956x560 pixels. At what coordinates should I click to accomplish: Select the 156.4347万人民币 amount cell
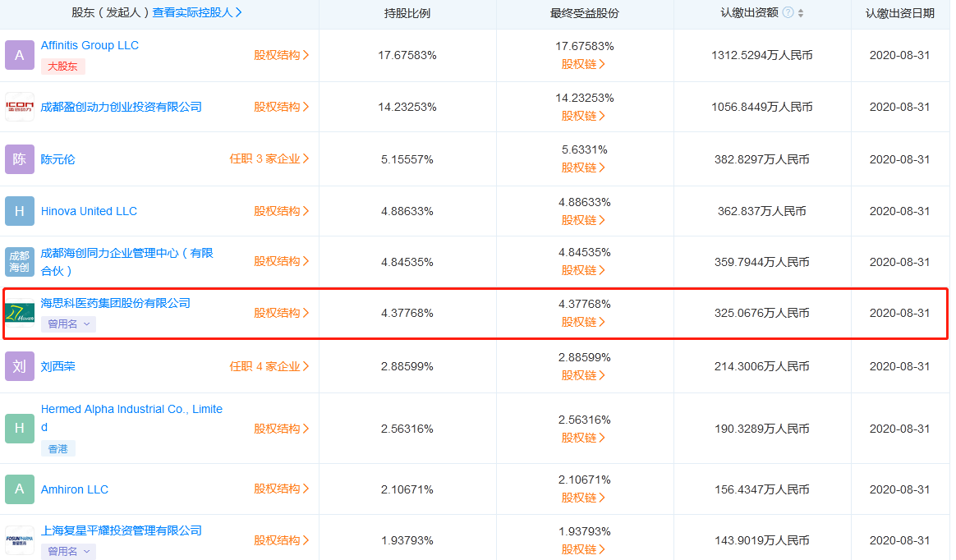click(x=762, y=489)
